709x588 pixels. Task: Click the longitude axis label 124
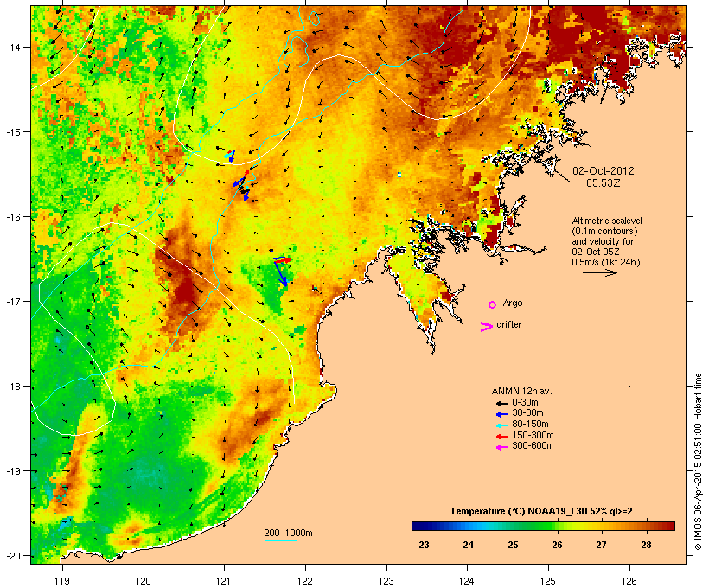tap(467, 581)
